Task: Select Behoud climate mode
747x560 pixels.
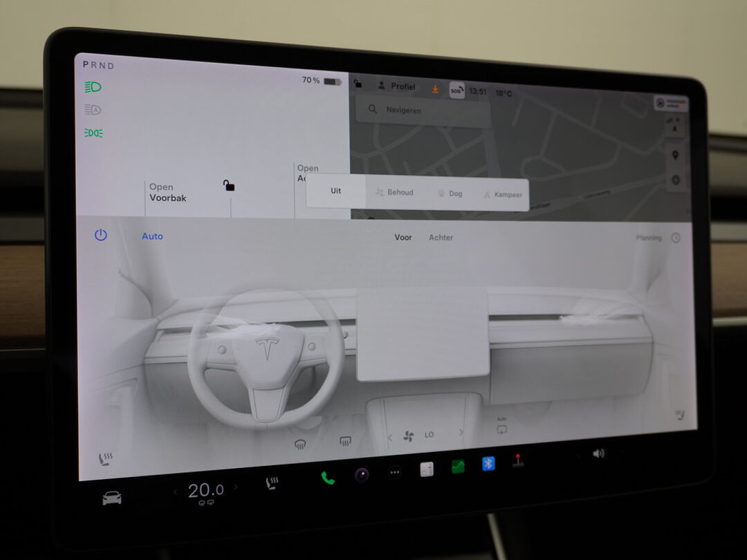Action: coord(394,192)
